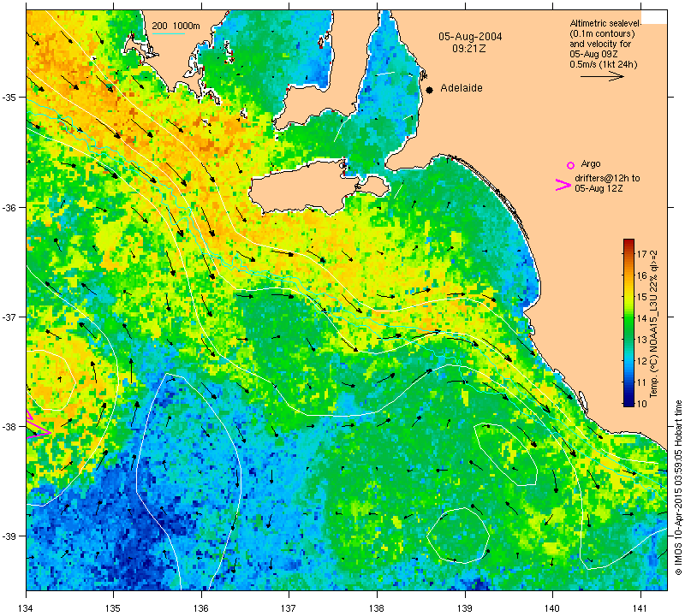This screenshot has width=685, height=616.
Task: Click the -37 latitude axis label
Action: click(12, 317)
